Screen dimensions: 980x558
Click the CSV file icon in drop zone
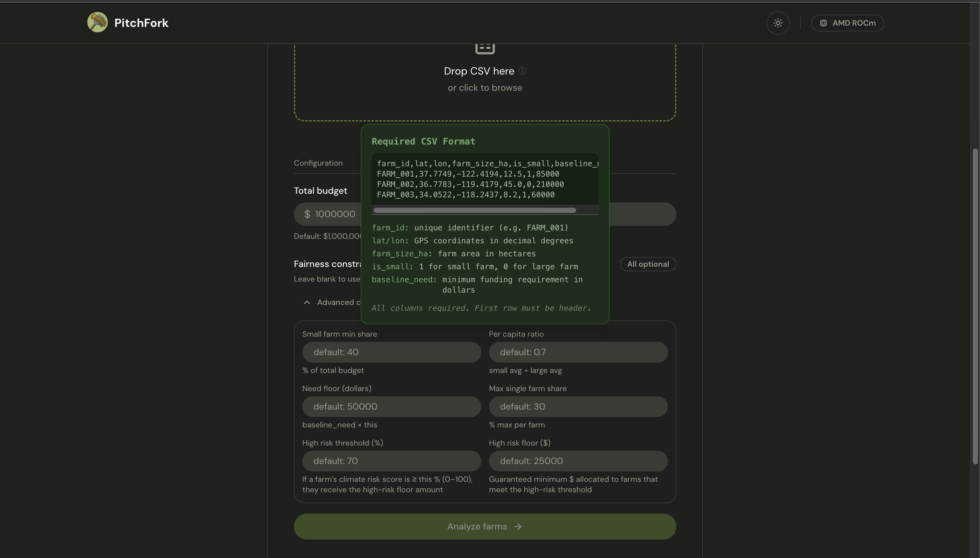pos(485,48)
